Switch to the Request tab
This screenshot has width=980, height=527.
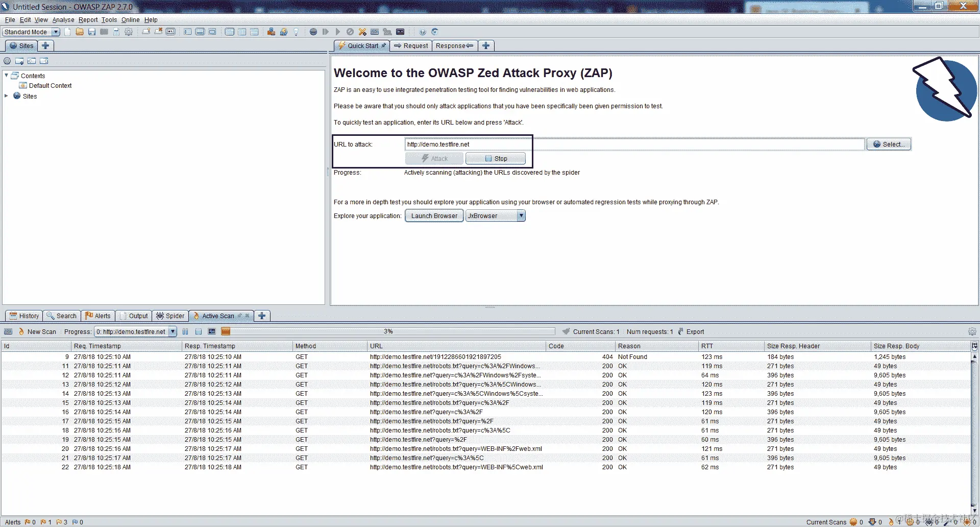pos(411,45)
